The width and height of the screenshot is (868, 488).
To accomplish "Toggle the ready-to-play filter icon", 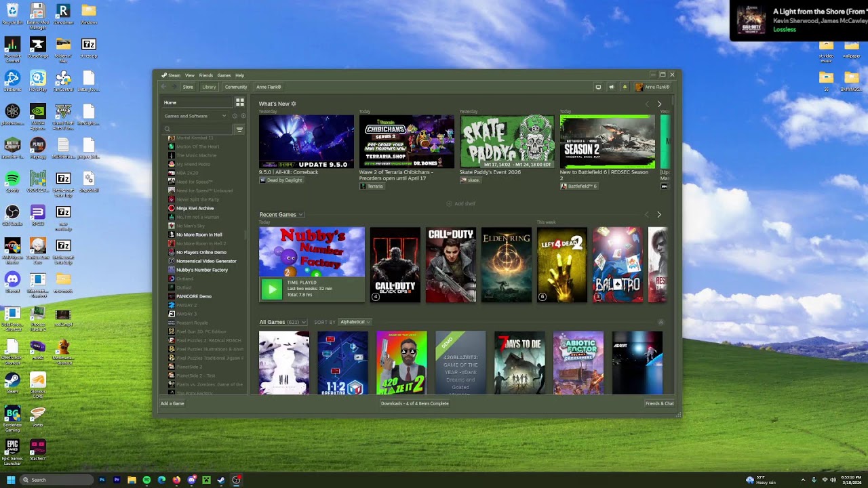I will coord(243,116).
